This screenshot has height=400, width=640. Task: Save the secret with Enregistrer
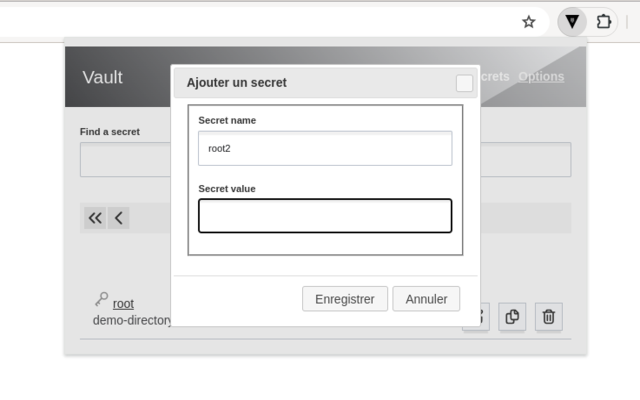(345, 299)
